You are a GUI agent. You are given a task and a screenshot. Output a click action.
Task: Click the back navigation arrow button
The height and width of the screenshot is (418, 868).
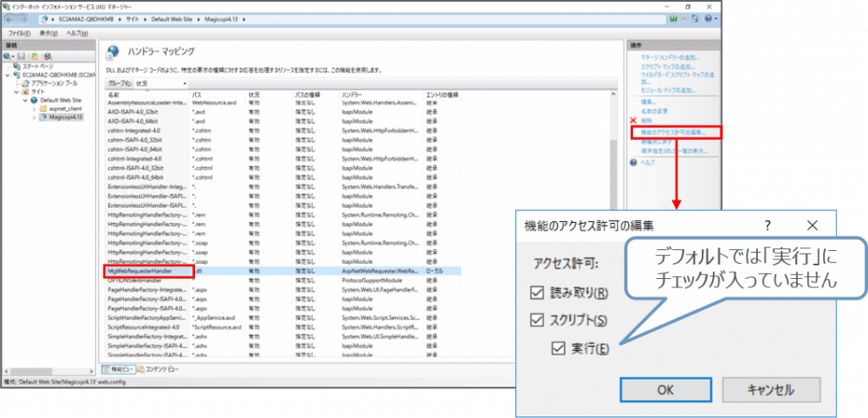11,18
